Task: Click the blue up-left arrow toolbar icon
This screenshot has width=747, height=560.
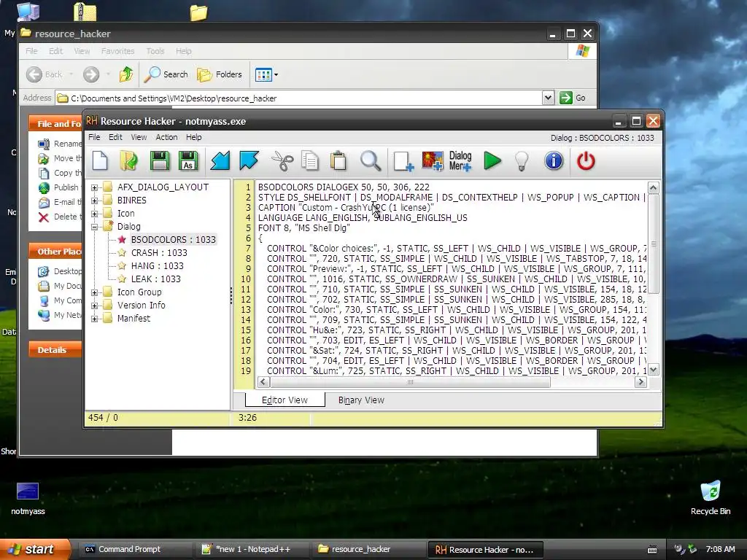Action: point(249,160)
